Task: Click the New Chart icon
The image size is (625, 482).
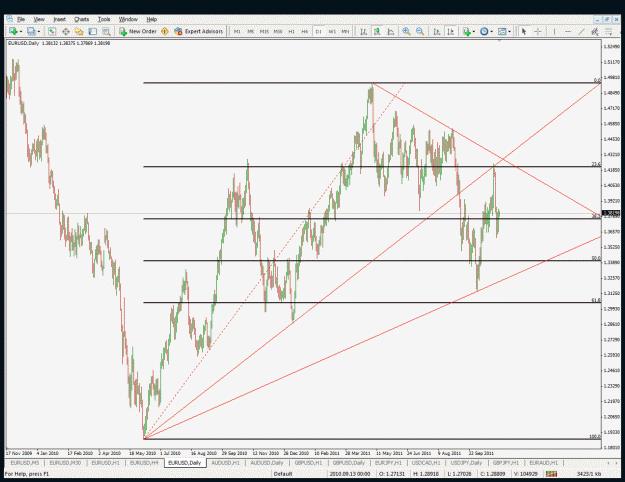Action: tap(13, 31)
